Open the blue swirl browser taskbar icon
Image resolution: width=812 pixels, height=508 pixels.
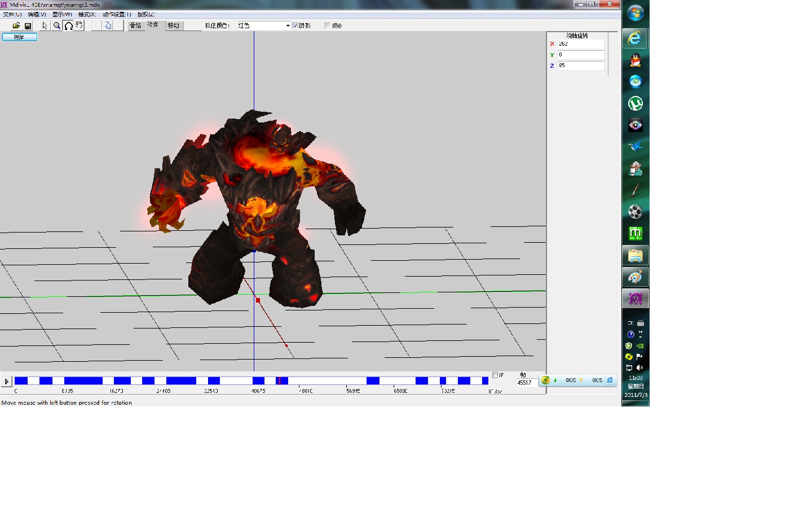point(636,82)
